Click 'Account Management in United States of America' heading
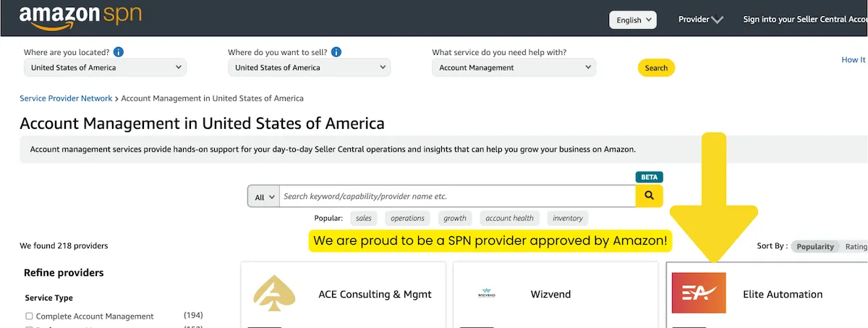This screenshot has width=868, height=328. click(x=202, y=123)
